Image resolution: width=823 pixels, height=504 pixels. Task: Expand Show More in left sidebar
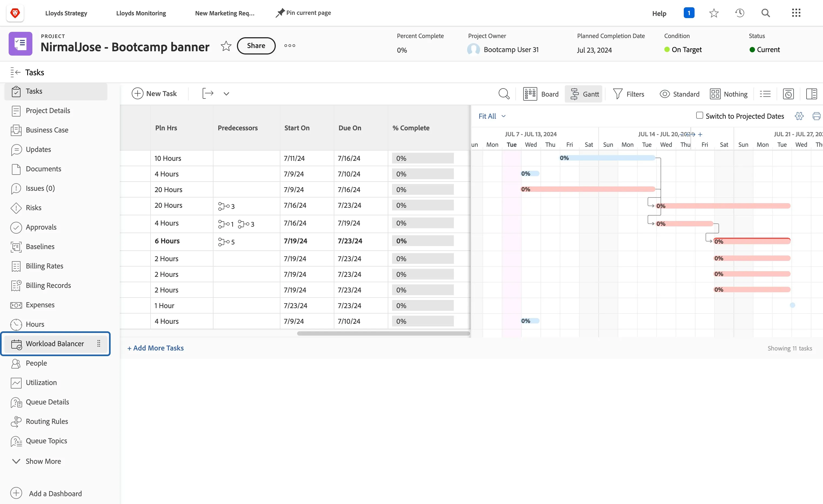click(36, 461)
